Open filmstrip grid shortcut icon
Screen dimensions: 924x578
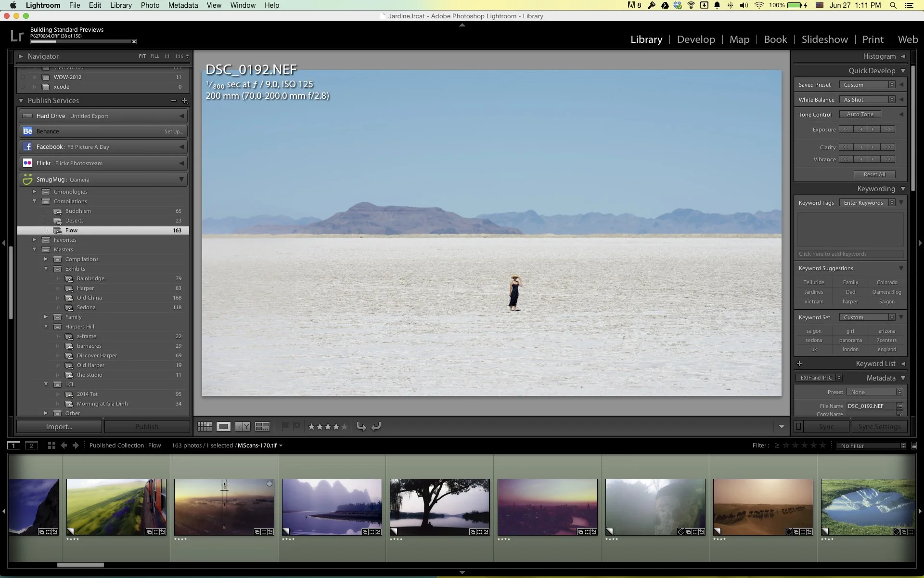click(51, 446)
